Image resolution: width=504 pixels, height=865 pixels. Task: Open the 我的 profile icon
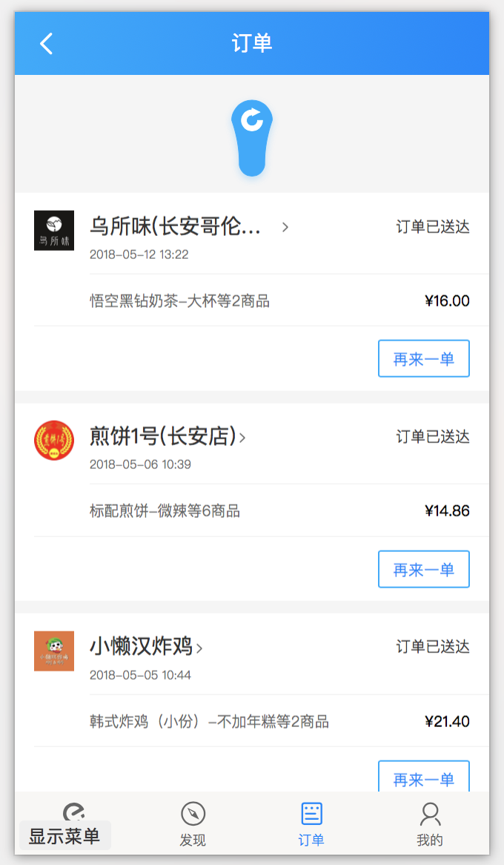coord(430,813)
